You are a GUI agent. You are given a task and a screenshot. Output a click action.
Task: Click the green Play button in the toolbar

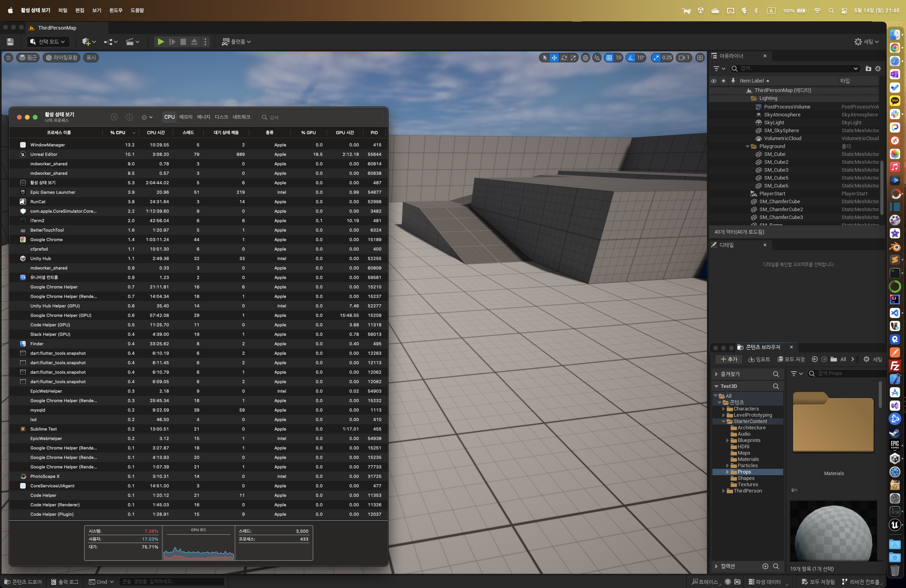[x=160, y=42]
